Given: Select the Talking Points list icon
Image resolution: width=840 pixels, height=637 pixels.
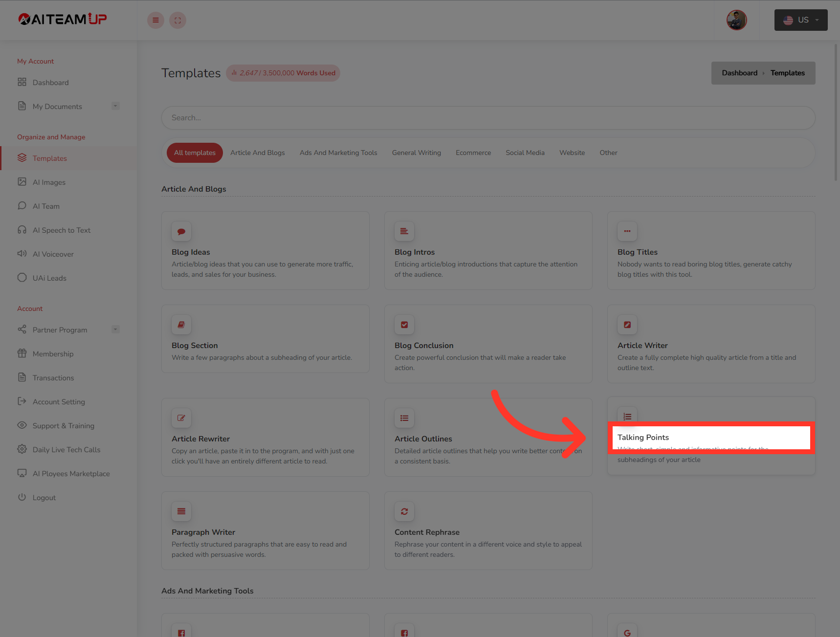Looking at the screenshot, I should (x=627, y=416).
